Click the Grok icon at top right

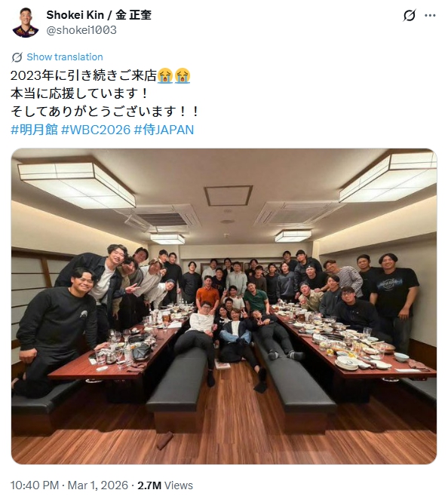[409, 15]
